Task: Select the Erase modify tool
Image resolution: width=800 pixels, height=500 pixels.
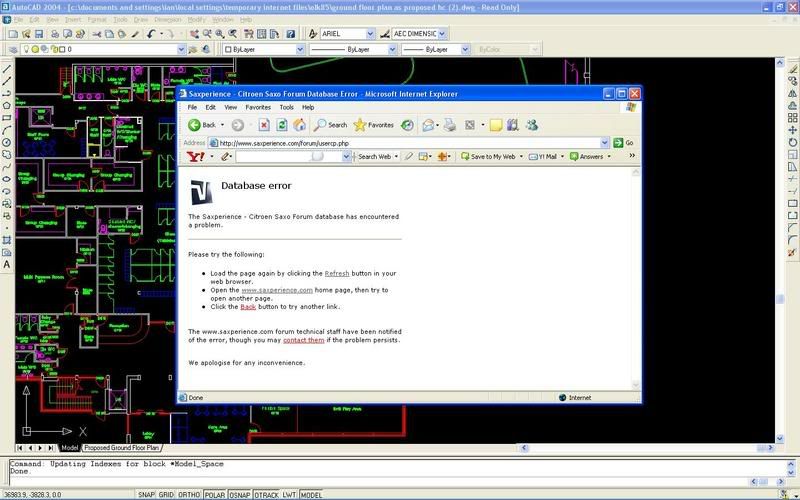Action: (x=792, y=69)
